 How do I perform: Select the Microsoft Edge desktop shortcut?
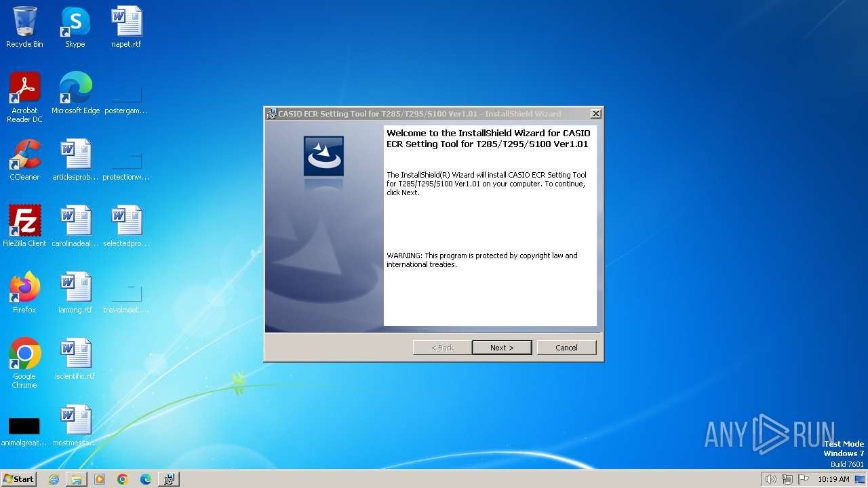point(75,94)
